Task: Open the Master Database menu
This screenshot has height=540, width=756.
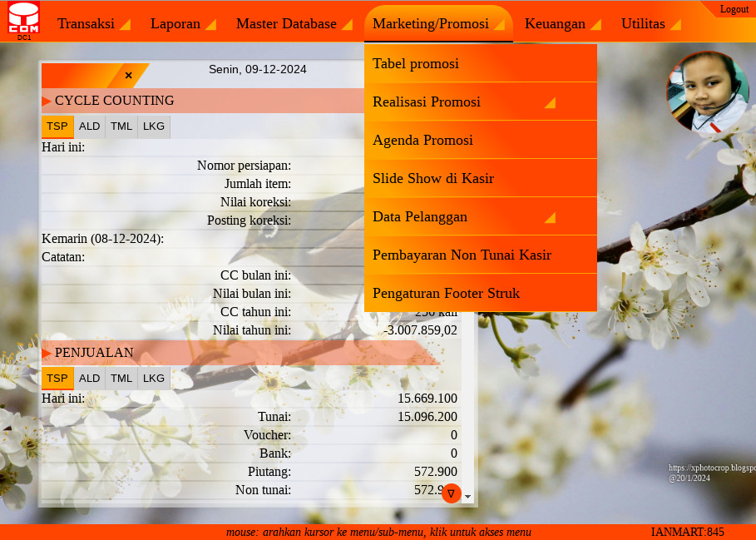Action: [x=294, y=24]
